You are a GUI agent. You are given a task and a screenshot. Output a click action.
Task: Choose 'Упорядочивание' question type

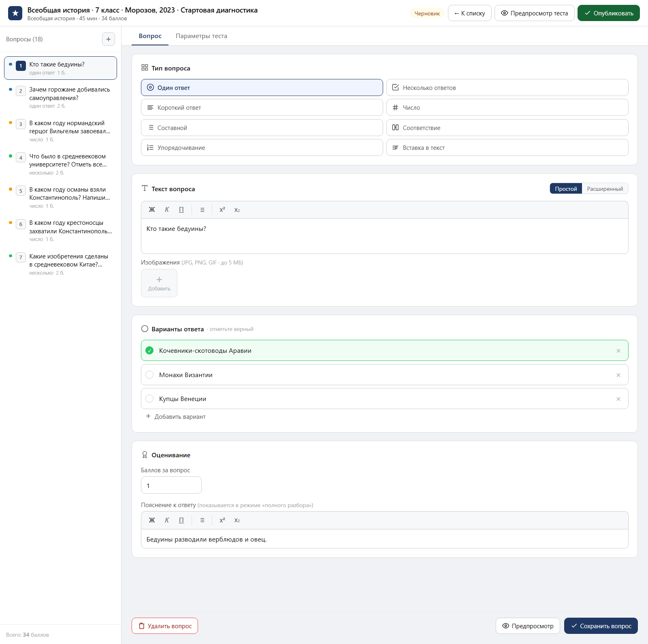tap(262, 148)
